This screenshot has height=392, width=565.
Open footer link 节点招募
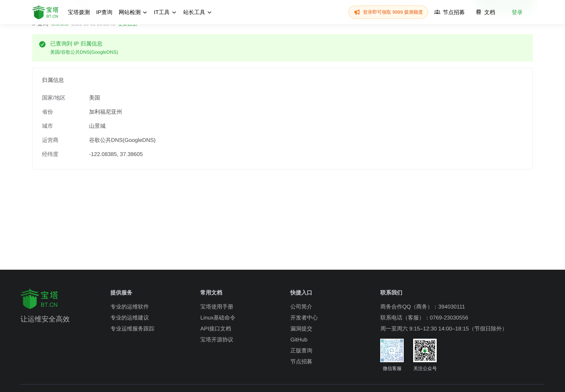301,362
